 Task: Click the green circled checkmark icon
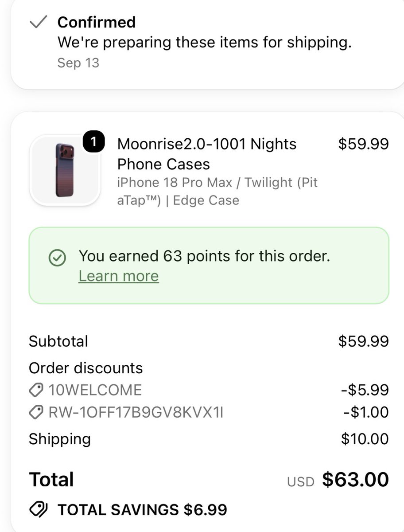[x=57, y=258]
